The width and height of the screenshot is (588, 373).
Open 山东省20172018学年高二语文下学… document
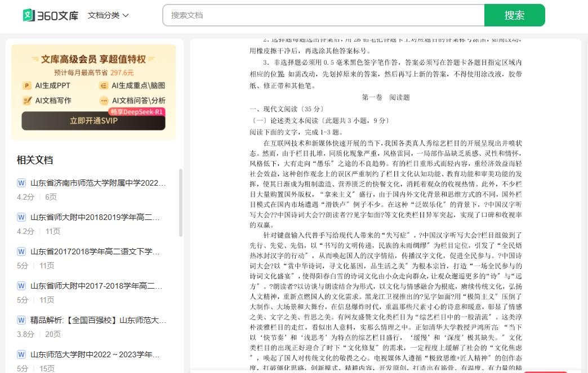[x=95, y=251]
